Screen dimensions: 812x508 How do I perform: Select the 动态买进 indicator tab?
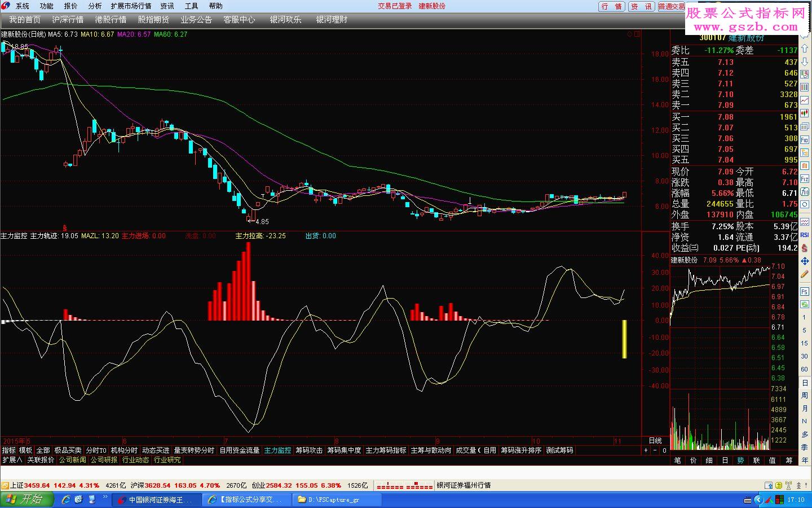point(156,450)
